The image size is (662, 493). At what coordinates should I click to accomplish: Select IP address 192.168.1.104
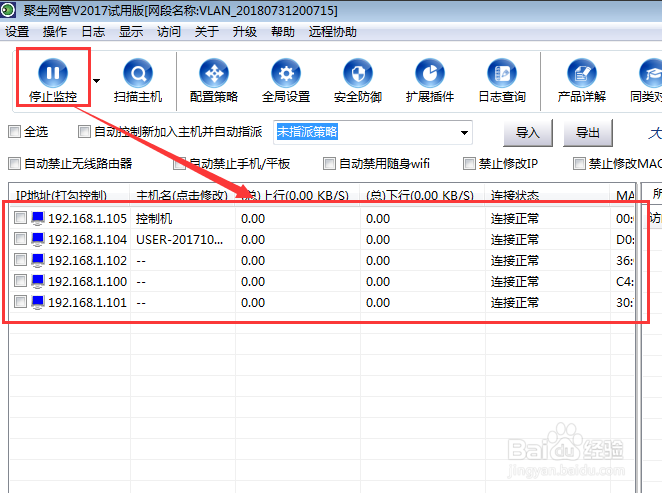[x=87, y=240]
